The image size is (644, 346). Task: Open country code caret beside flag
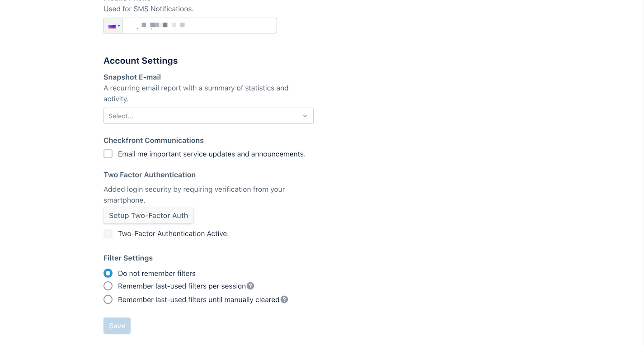(x=119, y=26)
